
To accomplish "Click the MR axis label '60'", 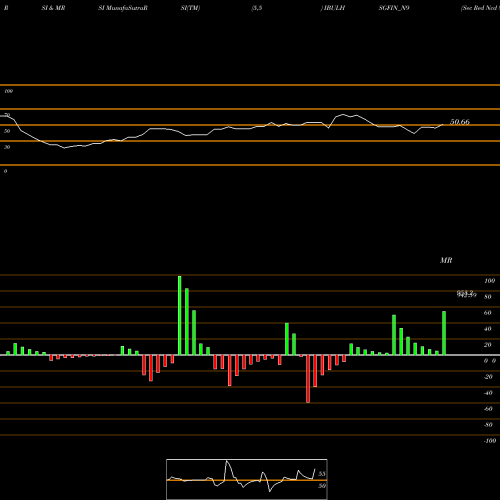I will tap(488, 313).
